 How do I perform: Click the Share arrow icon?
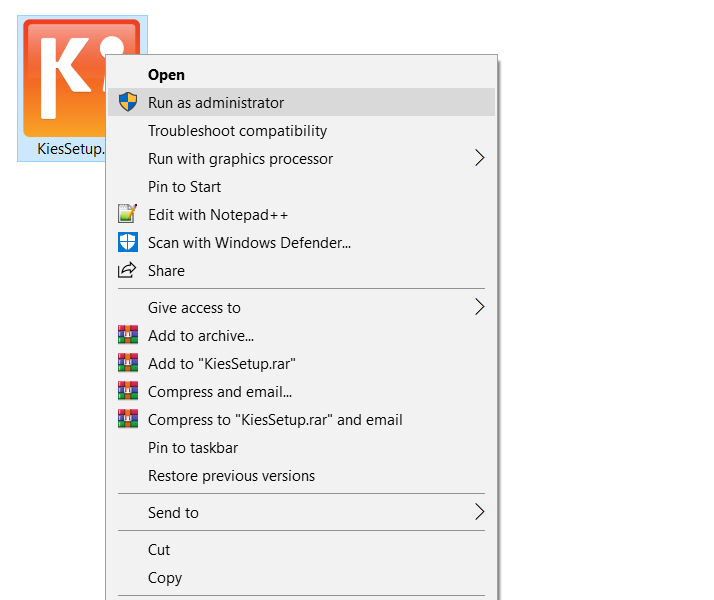click(x=127, y=270)
